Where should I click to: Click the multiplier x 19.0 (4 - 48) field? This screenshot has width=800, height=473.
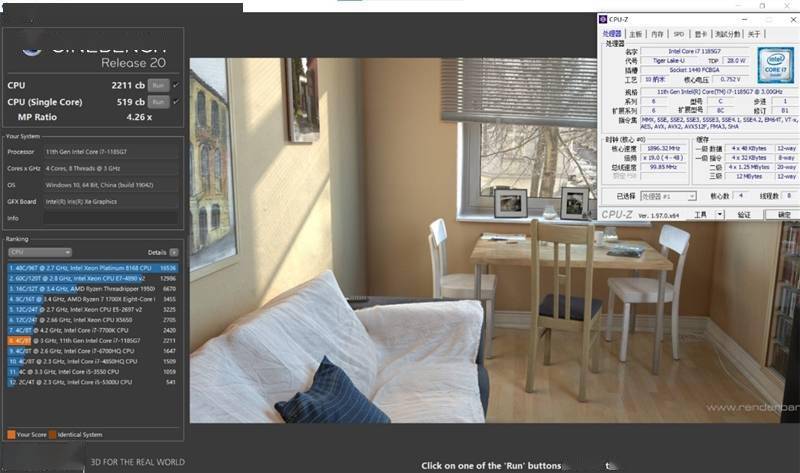tap(664, 158)
